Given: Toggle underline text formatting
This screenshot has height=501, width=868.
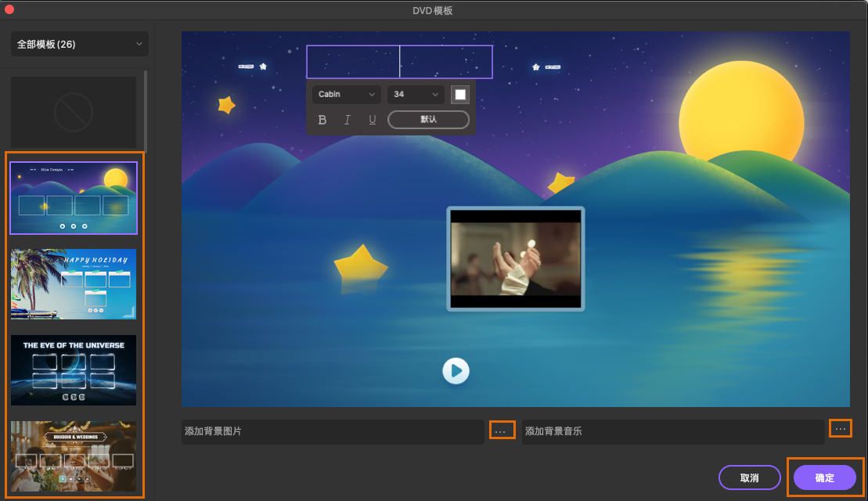Looking at the screenshot, I should tap(372, 120).
